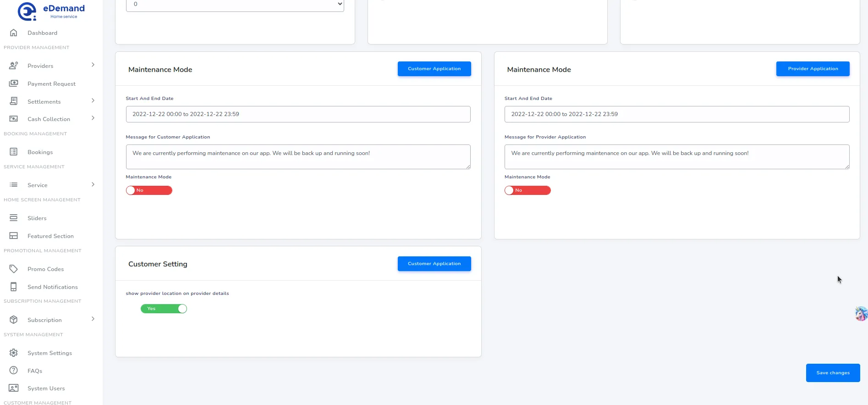
Task: Open Featured Section menu item
Action: tap(50, 236)
